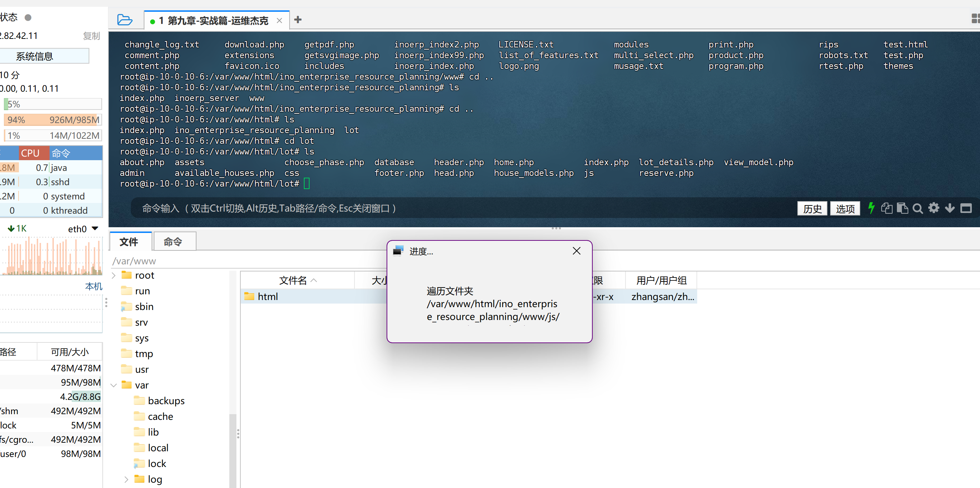Click the green lightning quick-command icon
This screenshot has width=980, height=488.
click(x=871, y=208)
